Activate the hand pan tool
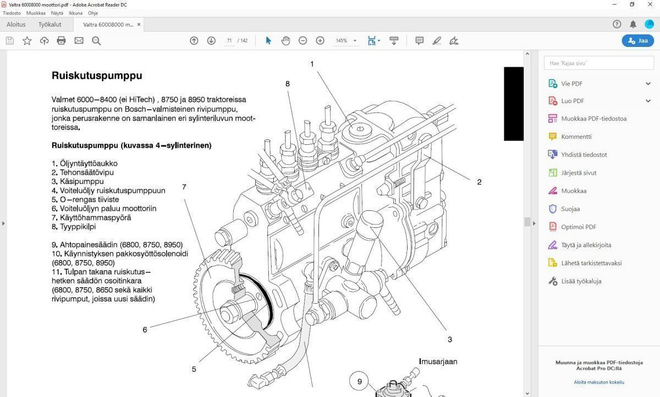This screenshot has width=660, height=397. tap(286, 41)
